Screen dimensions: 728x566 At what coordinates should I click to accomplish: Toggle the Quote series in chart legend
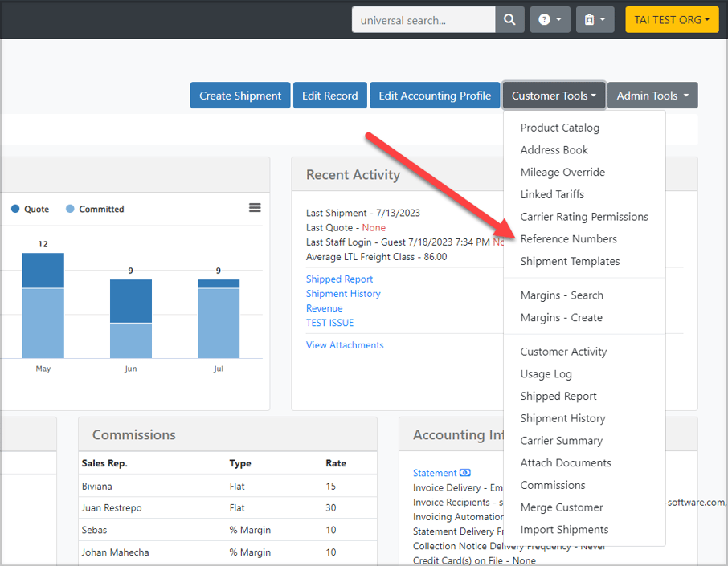(31, 209)
